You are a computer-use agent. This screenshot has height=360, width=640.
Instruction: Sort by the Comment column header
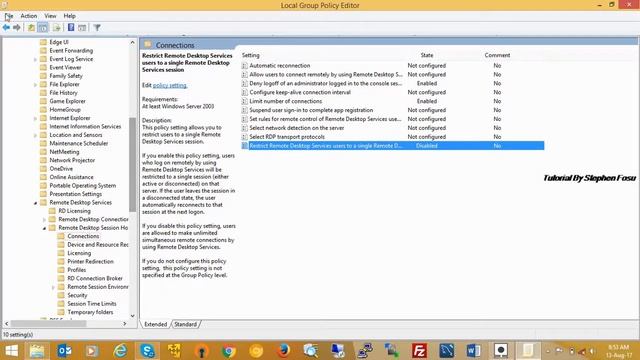pyautogui.click(x=497, y=55)
